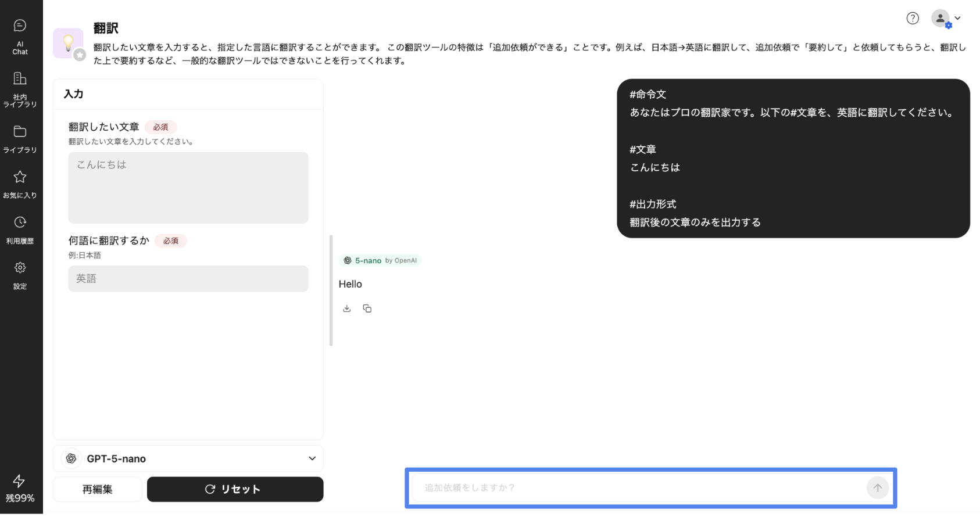Click the 追加依頼 input field
Image resolution: width=980 pixels, height=517 pixels.
[x=636, y=488]
